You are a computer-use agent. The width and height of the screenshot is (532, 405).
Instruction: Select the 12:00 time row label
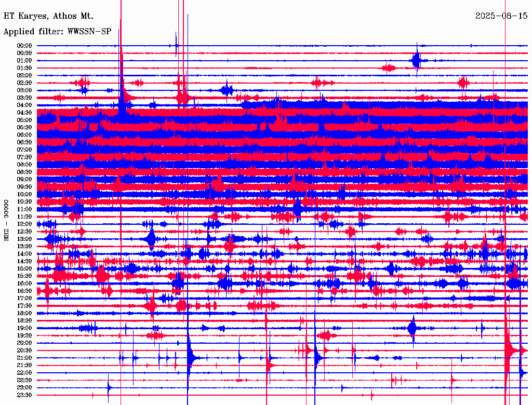pyautogui.click(x=24, y=224)
